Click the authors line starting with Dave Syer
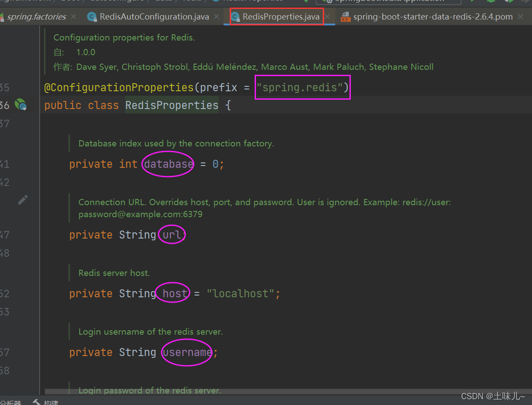 coord(255,67)
